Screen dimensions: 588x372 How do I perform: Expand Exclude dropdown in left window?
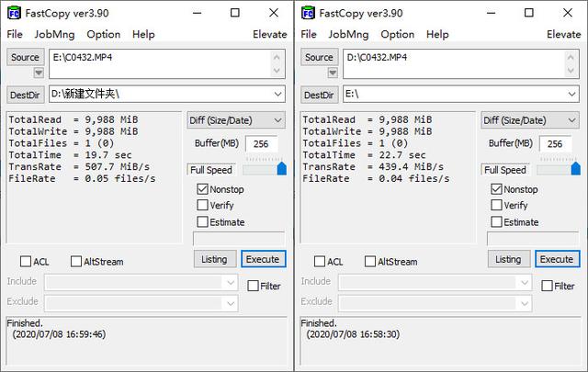(231, 303)
